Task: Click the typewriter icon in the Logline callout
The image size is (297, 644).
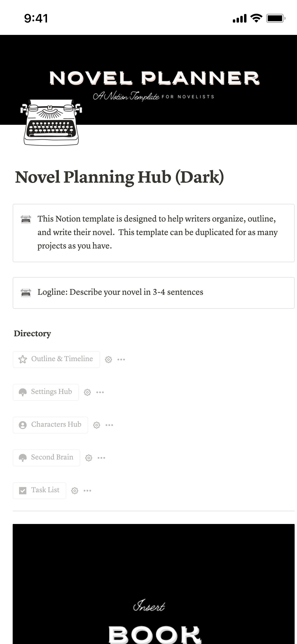Action: click(26, 293)
